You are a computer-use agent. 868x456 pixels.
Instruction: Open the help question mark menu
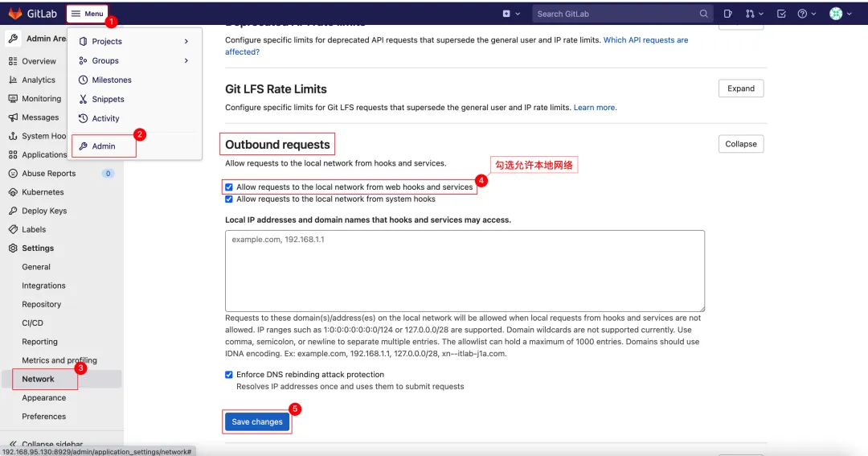(x=807, y=14)
